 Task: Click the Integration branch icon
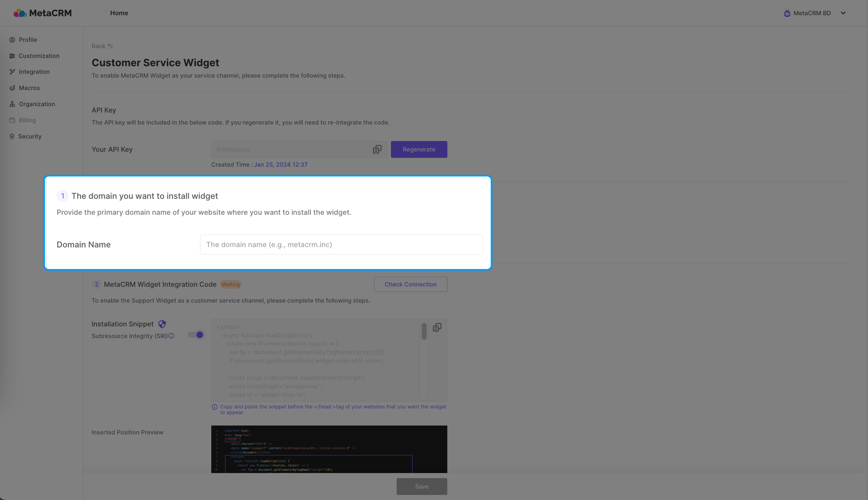12,72
